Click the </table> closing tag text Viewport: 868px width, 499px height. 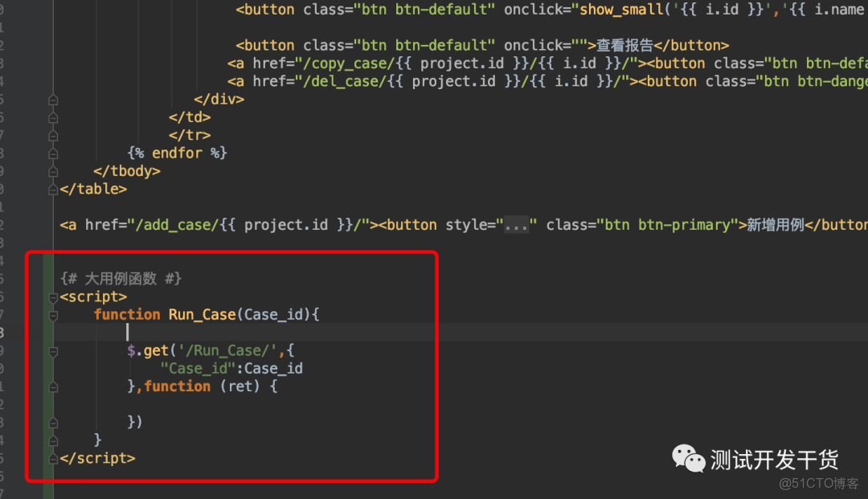coord(93,189)
